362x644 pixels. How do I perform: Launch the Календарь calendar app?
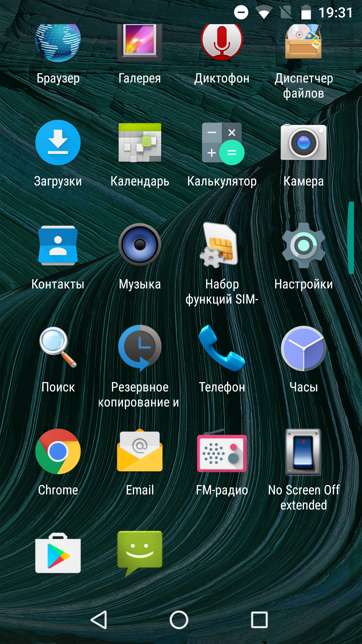click(x=140, y=143)
